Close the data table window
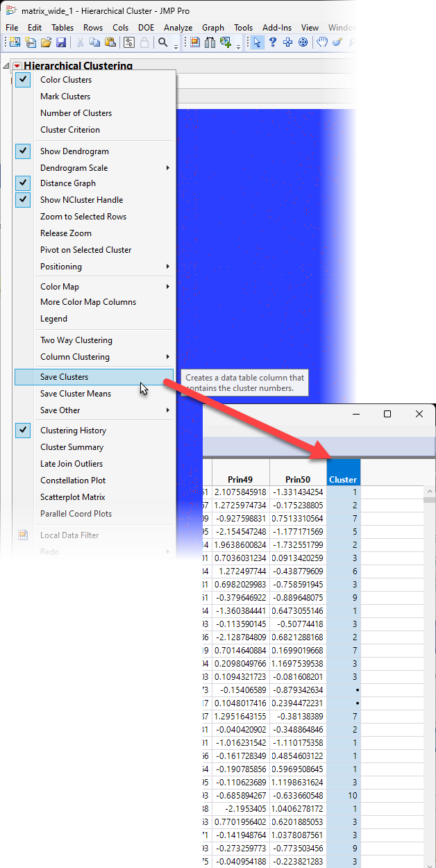 [x=419, y=414]
